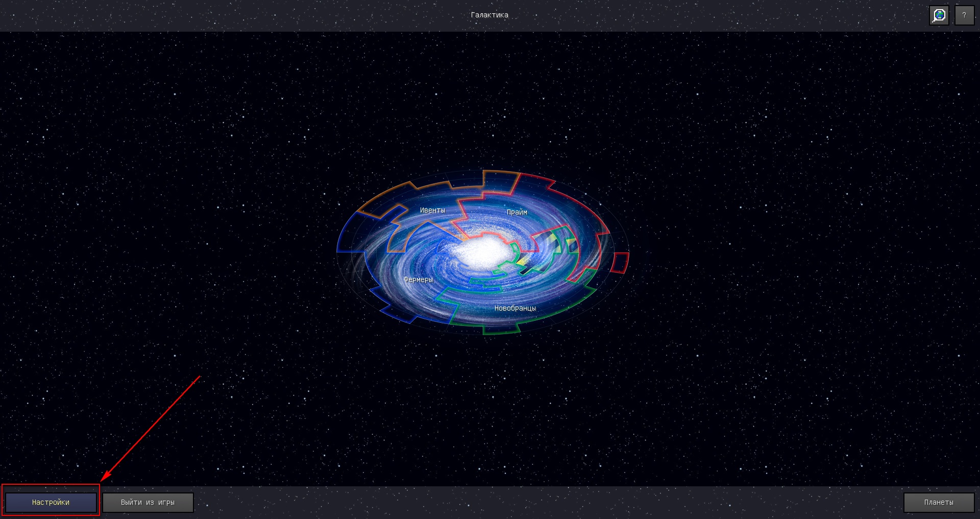Click the Выйти из игры button
The height and width of the screenshot is (519, 980).
[148, 502]
